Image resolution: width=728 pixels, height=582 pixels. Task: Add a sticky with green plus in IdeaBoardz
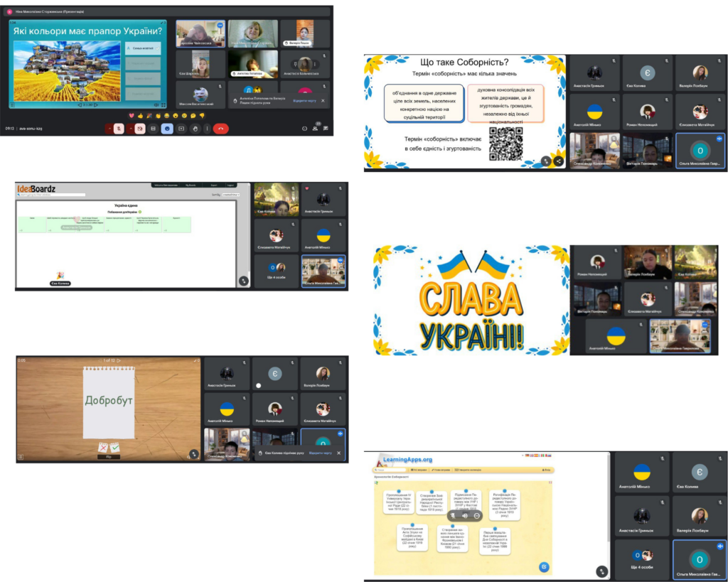point(140,212)
